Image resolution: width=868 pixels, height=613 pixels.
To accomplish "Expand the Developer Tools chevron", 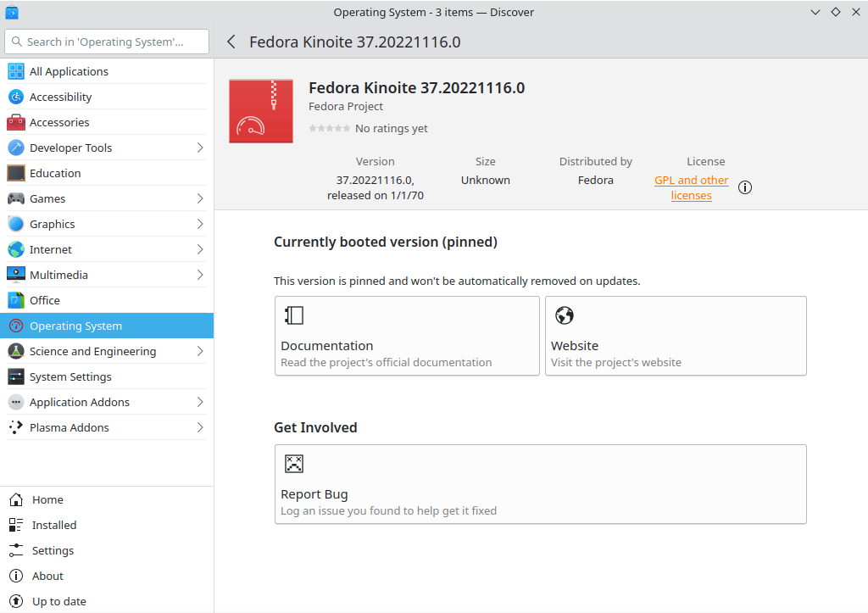I will coord(200,148).
